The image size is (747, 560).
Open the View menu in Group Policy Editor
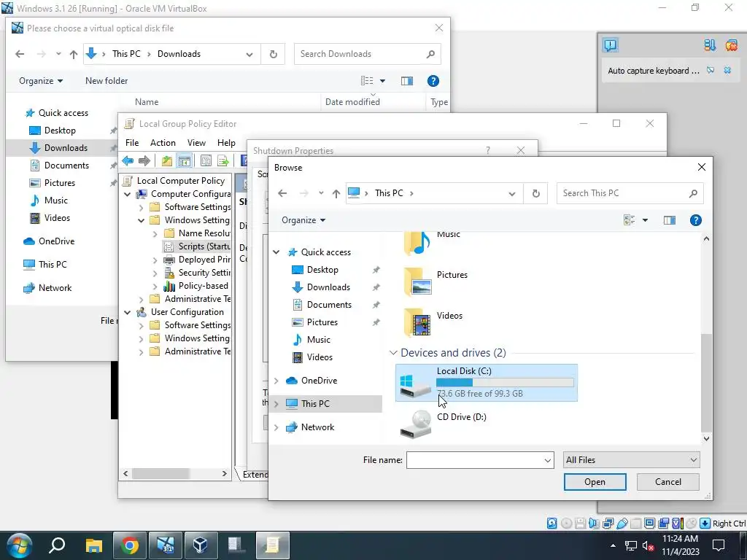[x=196, y=143]
